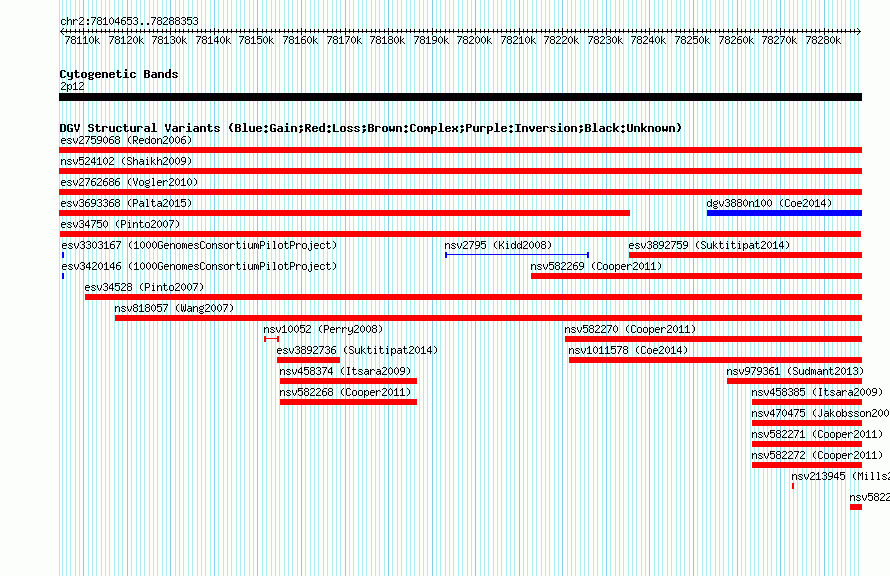Click the esv2759068 (Redon2006) variant label
The height and width of the screenshot is (576, 890).
(126, 140)
